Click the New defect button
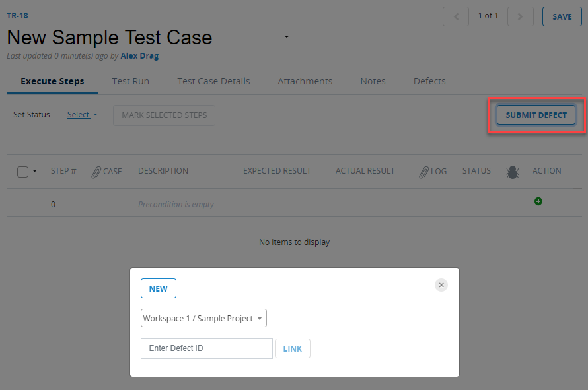 pos(159,288)
